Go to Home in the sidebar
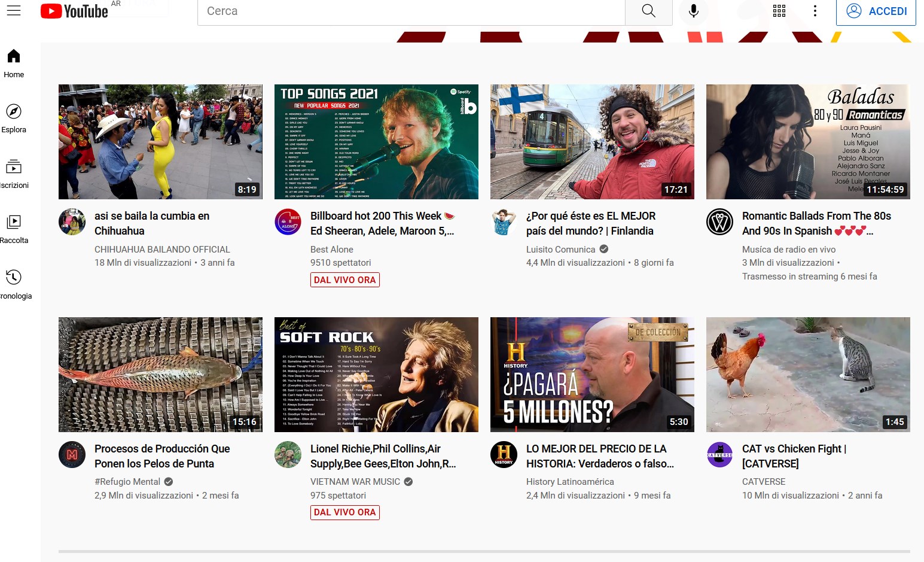The image size is (924, 562). [14, 63]
